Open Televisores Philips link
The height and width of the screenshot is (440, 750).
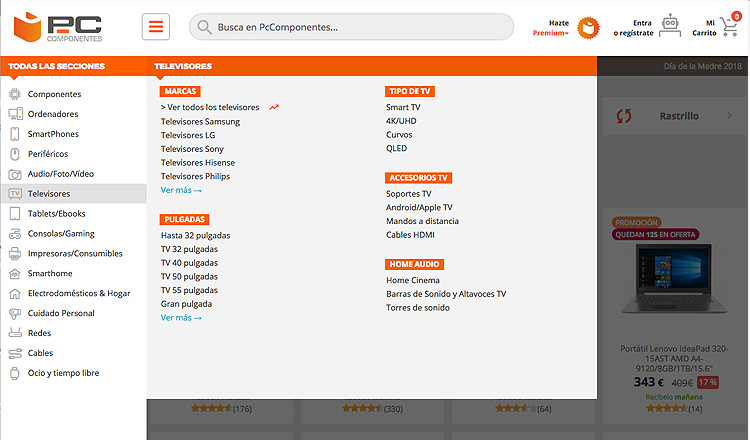click(195, 176)
